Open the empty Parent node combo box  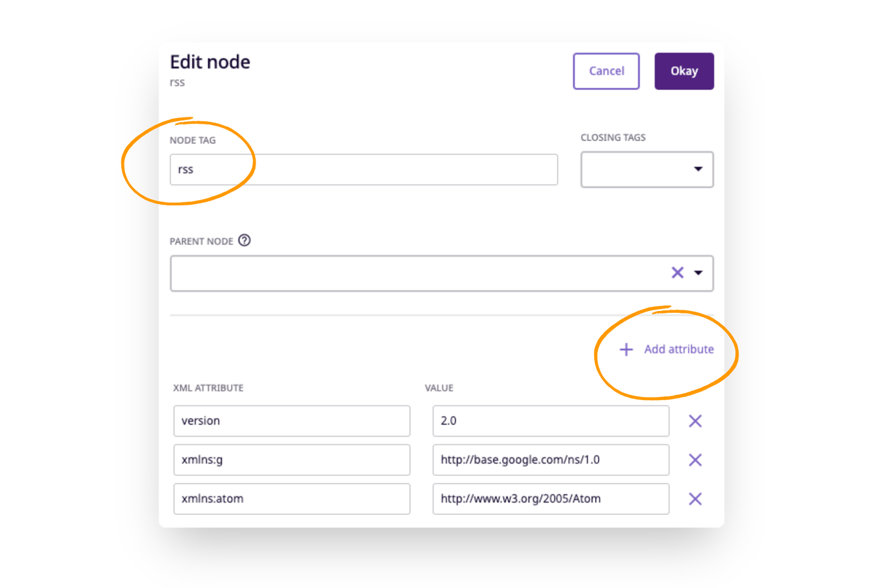[x=417, y=273]
